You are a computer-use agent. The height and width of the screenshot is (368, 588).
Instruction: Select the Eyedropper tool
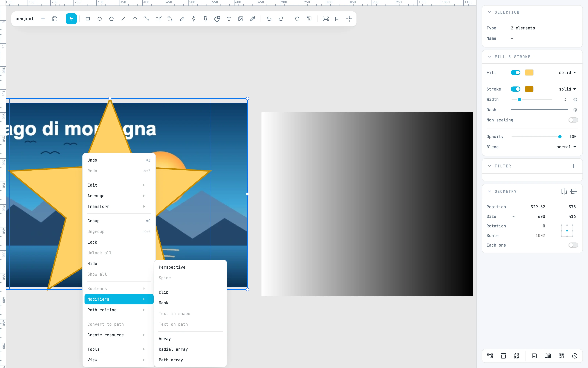tap(252, 19)
